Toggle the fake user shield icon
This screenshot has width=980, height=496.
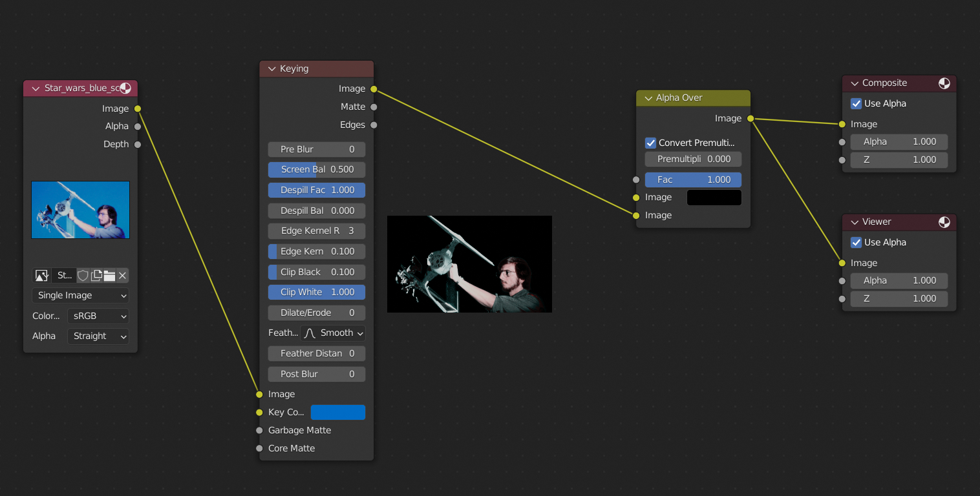(83, 276)
